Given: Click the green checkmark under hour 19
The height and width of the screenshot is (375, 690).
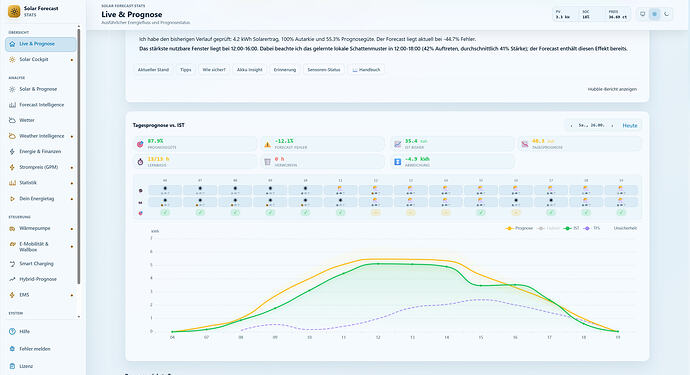Looking at the screenshot, I should [x=621, y=213].
